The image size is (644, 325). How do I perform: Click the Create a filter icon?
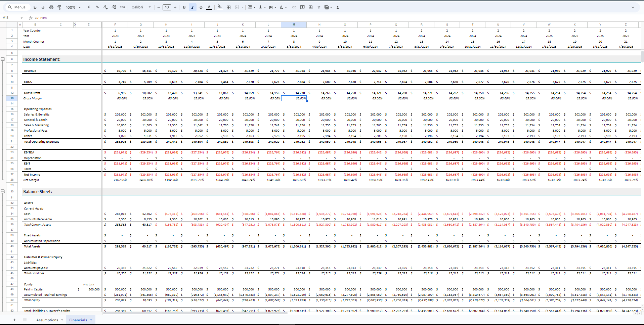[319, 7]
